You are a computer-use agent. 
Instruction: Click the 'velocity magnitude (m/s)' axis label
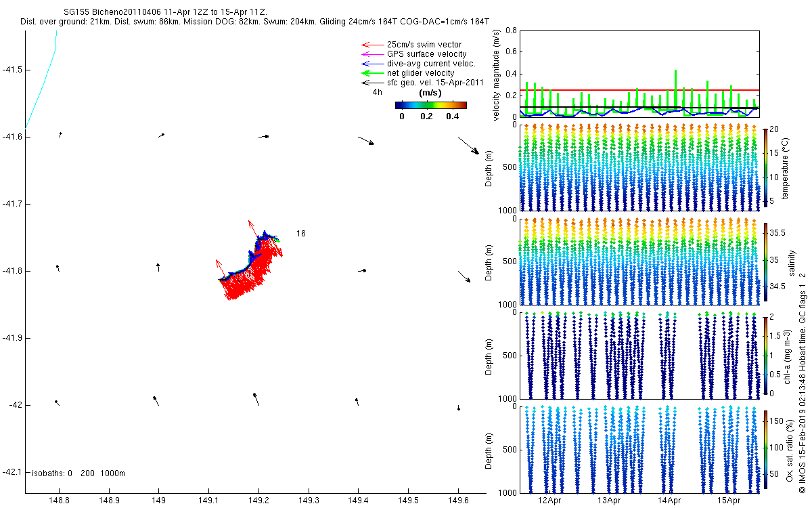pyautogui.click(x=497, y=74)
